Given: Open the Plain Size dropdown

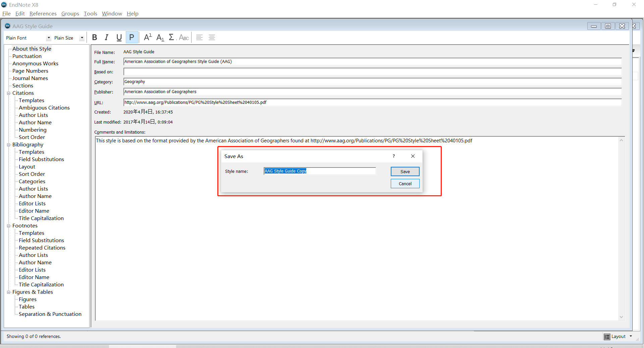Looking at the screenshot, I should [82, 38].
